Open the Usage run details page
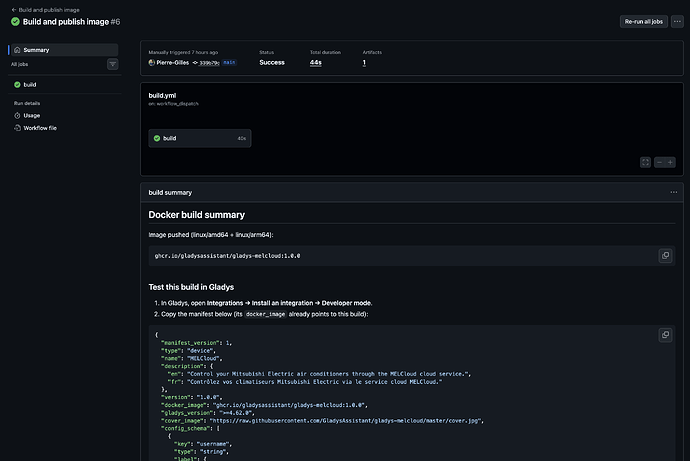Image resolution: width=690 pixels, height=461 pixels. point(64,115)
